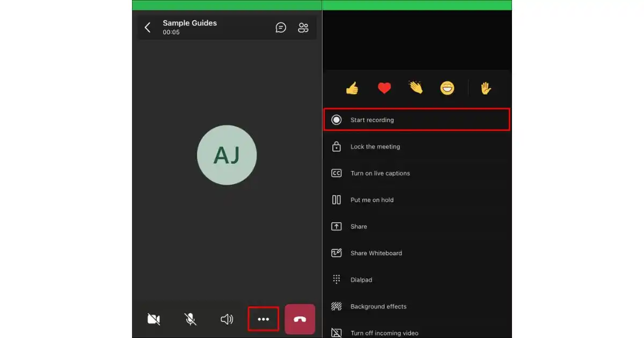Tap the Share option

(x=416, y=226)
